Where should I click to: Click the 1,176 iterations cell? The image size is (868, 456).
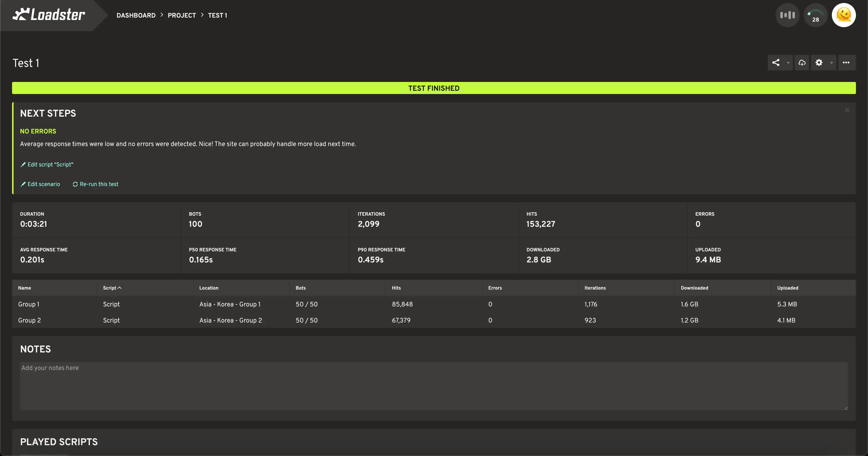pos(591,304)
